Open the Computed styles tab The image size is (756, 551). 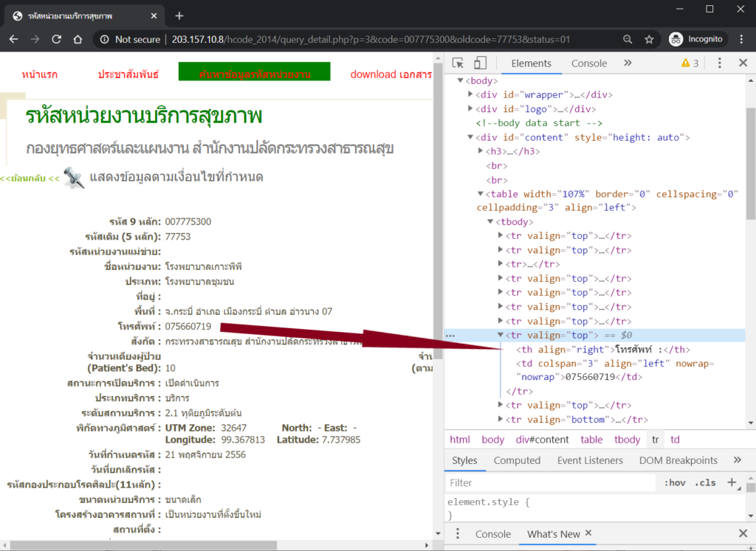517,460
